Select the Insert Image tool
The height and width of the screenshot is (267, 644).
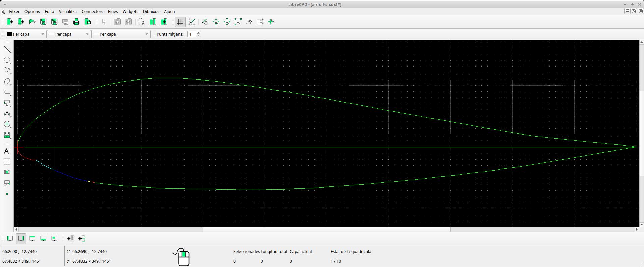tap(7, 172)
